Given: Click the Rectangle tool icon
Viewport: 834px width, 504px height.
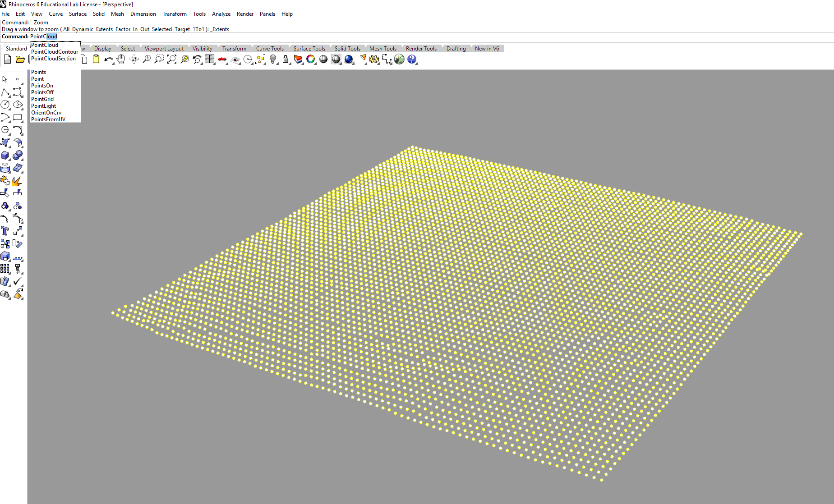Looking at the screenshot, I should 18,118.
